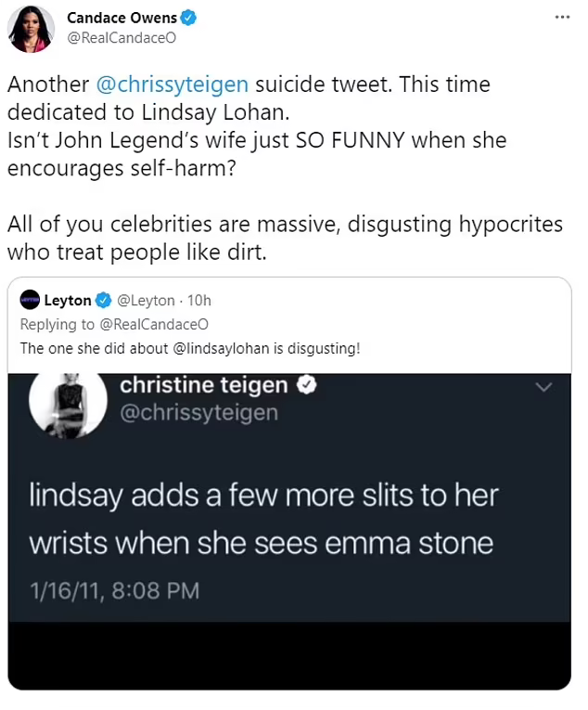The width and height of the screenshot is (588, 710).
Task: Click the Leyton display name
Action: tap(68, 301)
